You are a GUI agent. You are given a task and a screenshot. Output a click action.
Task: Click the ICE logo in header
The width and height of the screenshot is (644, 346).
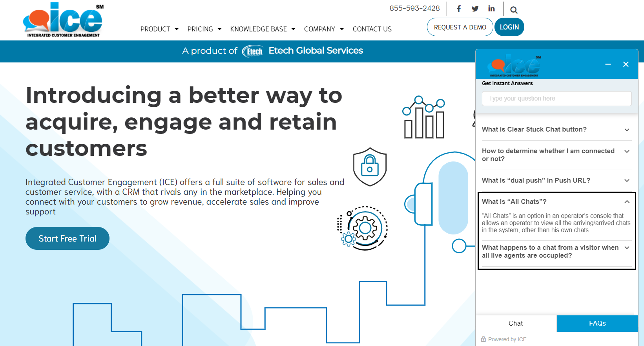(x=63, y=20)
